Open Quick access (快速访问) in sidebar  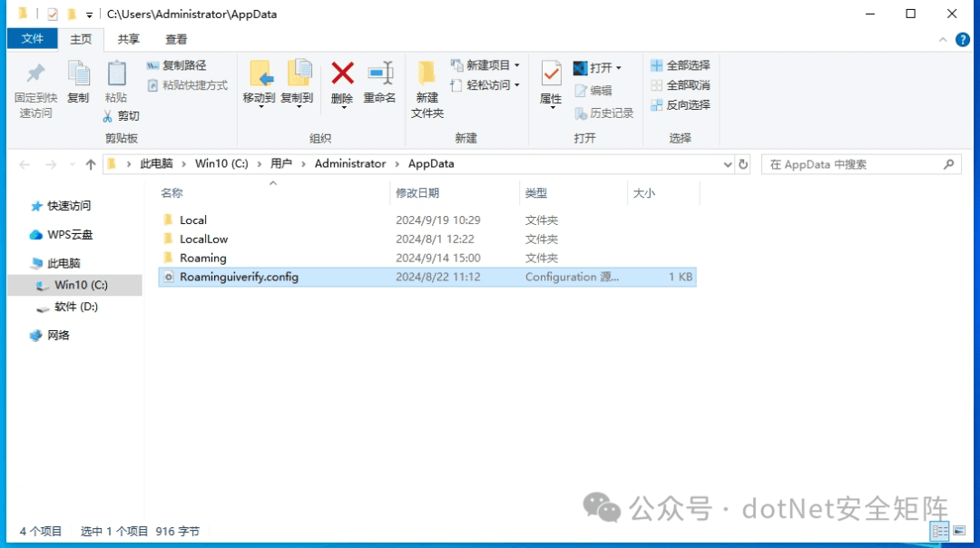[x=61, y=206]
